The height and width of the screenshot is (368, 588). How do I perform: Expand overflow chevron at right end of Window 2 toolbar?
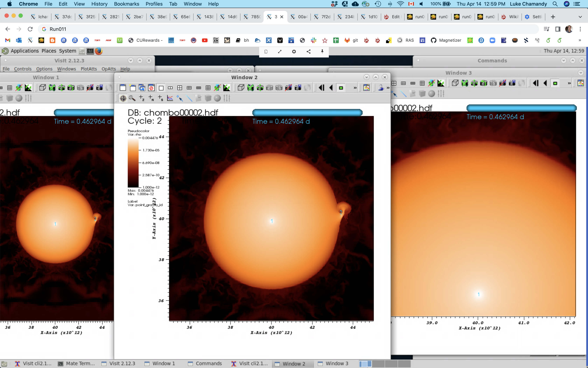pyautogui.click(x=388, y=88)
